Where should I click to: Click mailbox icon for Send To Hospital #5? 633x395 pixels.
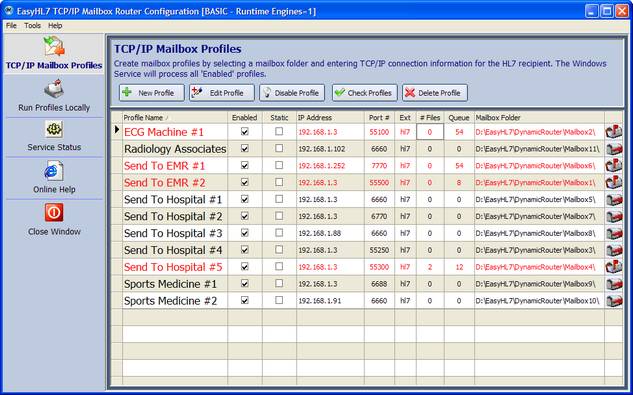click(x=614, y=267)
